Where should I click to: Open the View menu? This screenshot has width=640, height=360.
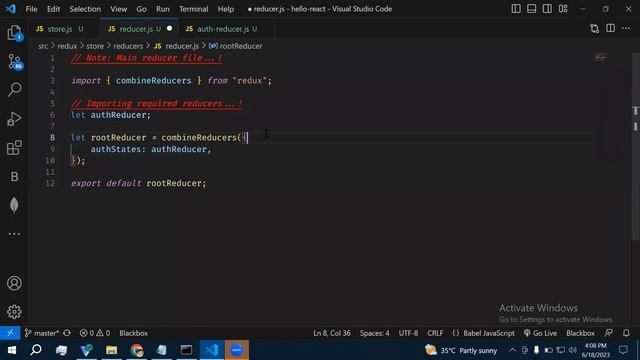[118, 9]
